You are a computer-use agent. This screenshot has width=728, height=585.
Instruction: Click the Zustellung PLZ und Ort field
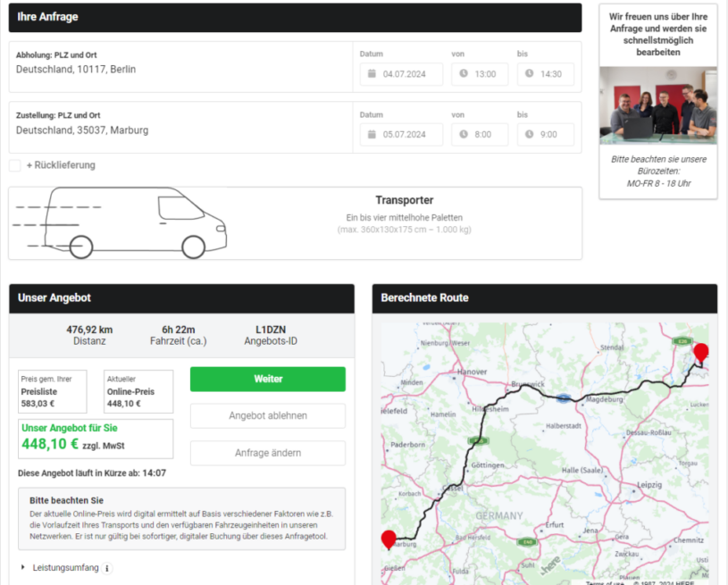(179, 130)
